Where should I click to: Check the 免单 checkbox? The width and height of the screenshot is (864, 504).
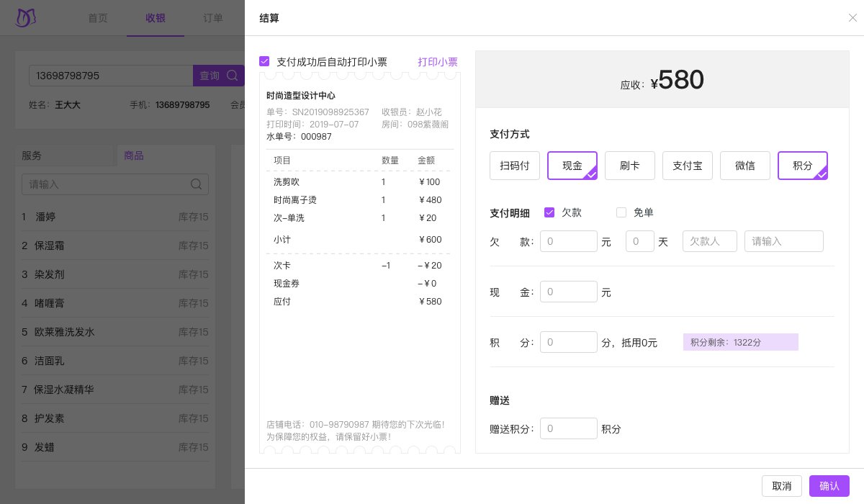621,212
